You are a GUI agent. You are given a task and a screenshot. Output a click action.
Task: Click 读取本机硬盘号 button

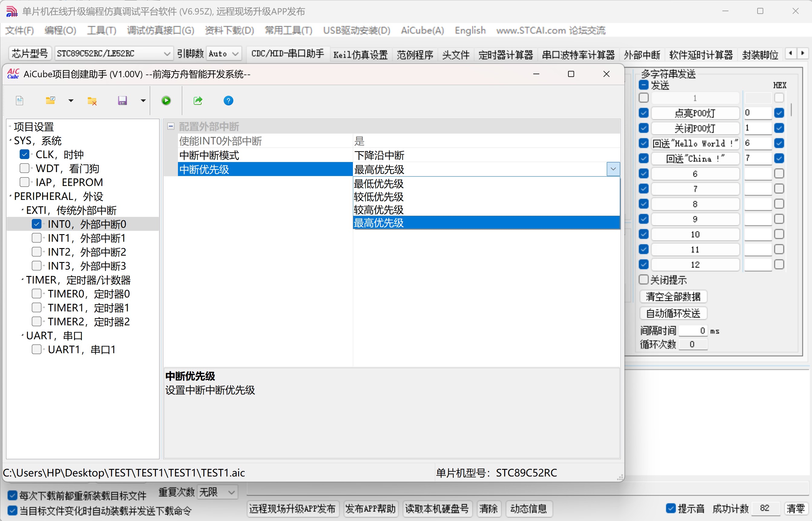coord(437,509)
